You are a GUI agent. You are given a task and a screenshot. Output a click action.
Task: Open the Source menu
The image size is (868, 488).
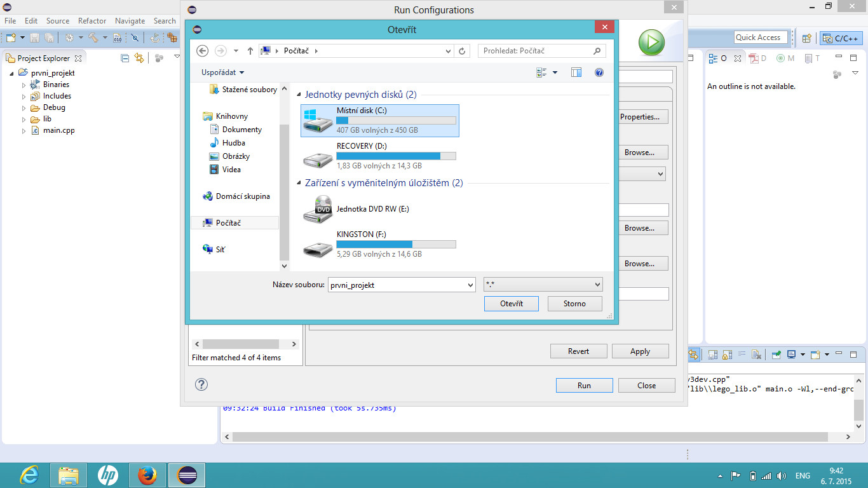click(x=58, y=21)
